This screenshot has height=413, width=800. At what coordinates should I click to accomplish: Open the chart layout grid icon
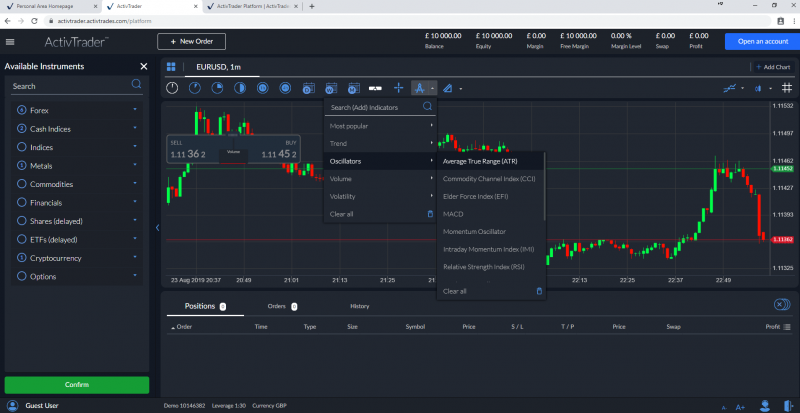point(171,67)
